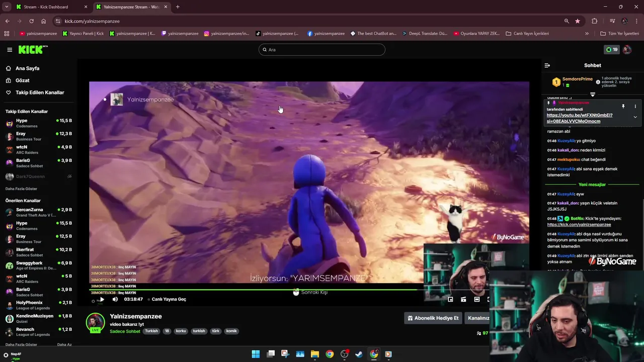Image resolution: width=644 pixels, height=362 pixels.
Task: Toggle theater mode in player
Action: tap(477, 299)
